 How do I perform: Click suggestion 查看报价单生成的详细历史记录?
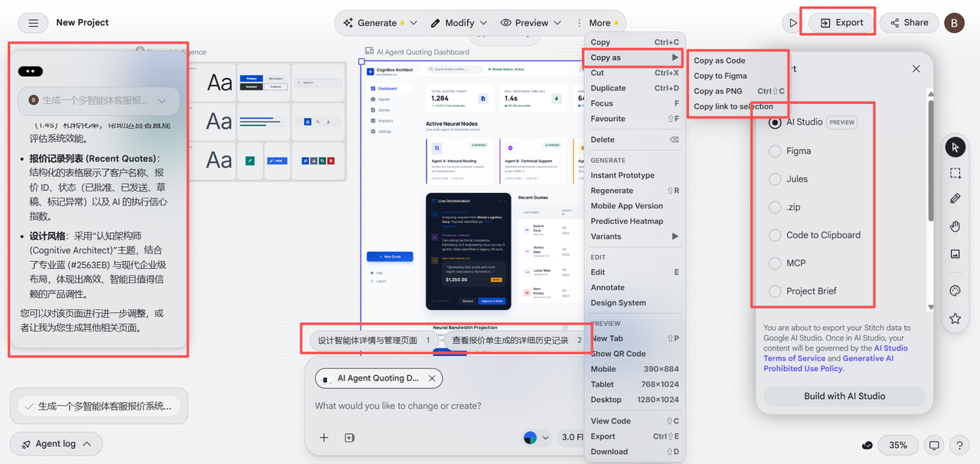click(x=517, y=341)
